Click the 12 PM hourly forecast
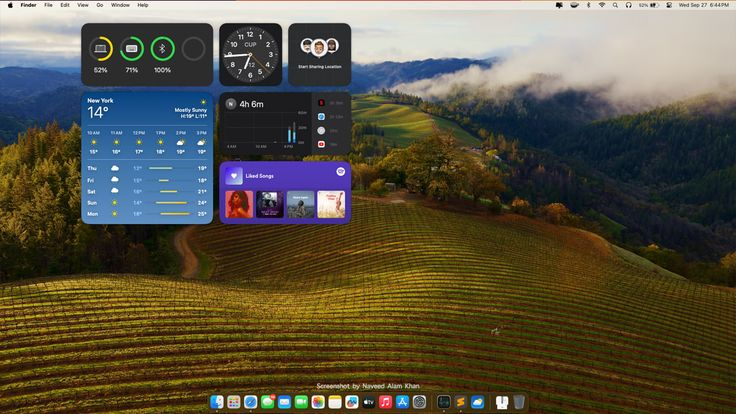The width and height of the screenshot is (736, 414). pyautogui.click(x=138, y=142)
